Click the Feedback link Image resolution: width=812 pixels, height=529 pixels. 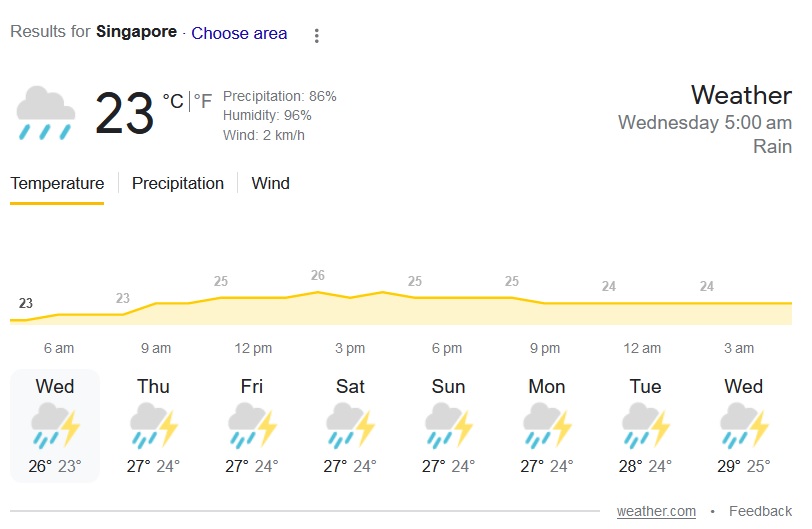(x=760, y=511)
